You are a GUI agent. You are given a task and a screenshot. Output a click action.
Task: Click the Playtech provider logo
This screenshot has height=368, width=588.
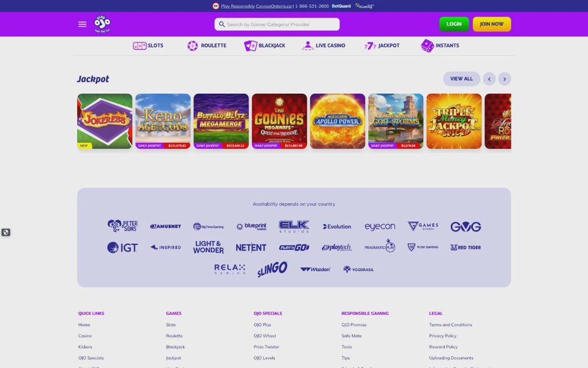(337, 247)
